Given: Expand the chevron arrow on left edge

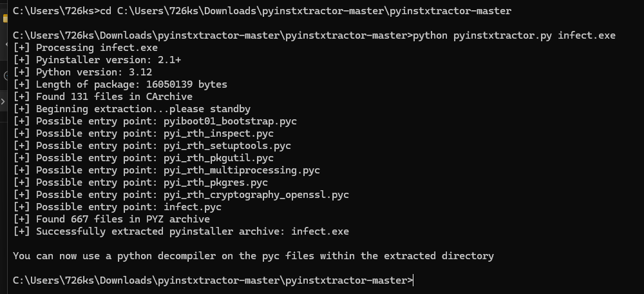Looking at the screenshot, I should point(3,101).
